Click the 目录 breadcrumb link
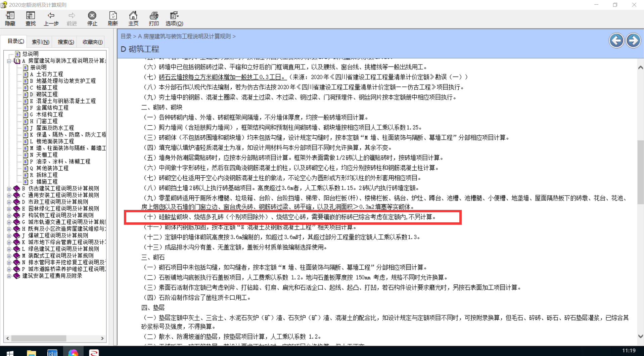The width and height of the screenshot is (644, 356). [x=126, y=36]
